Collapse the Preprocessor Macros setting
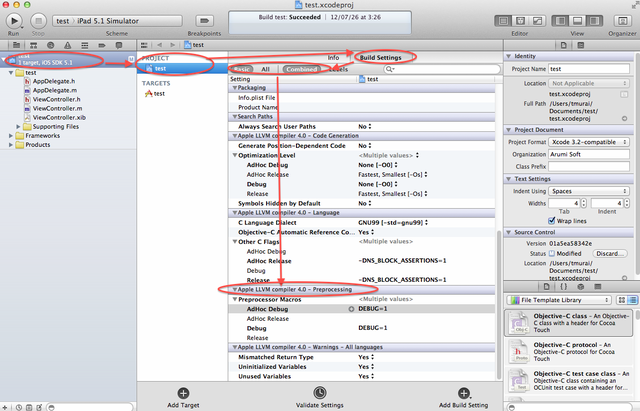 235,299
